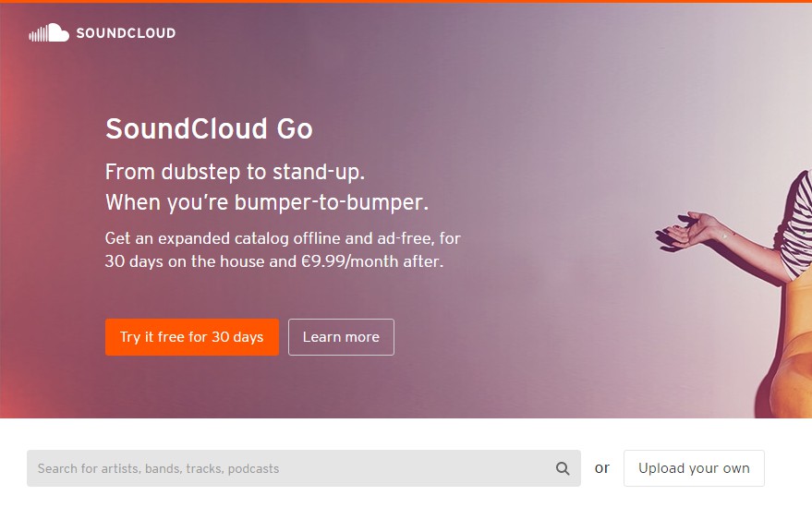
Task: Open the Learn more button
Action: pyautogui.click(x=341, y=337)
